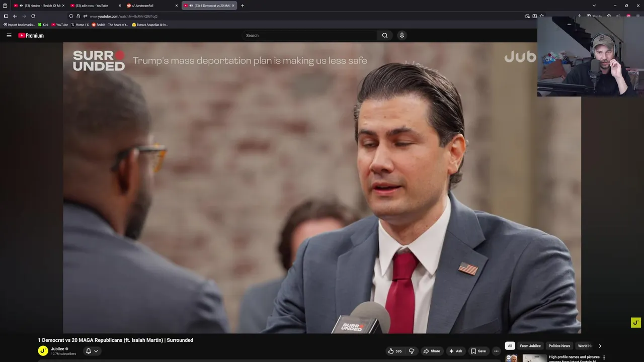Open the Ask AI button

(455, 351)
